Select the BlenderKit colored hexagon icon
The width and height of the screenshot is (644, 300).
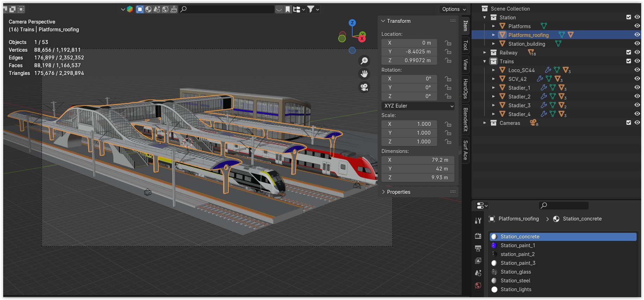point(130,9)
